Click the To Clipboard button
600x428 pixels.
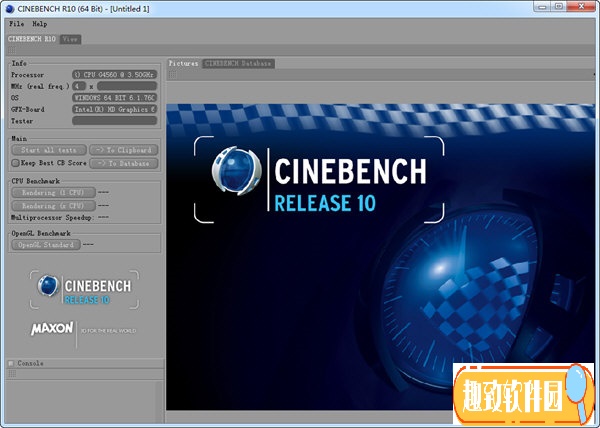124,150
